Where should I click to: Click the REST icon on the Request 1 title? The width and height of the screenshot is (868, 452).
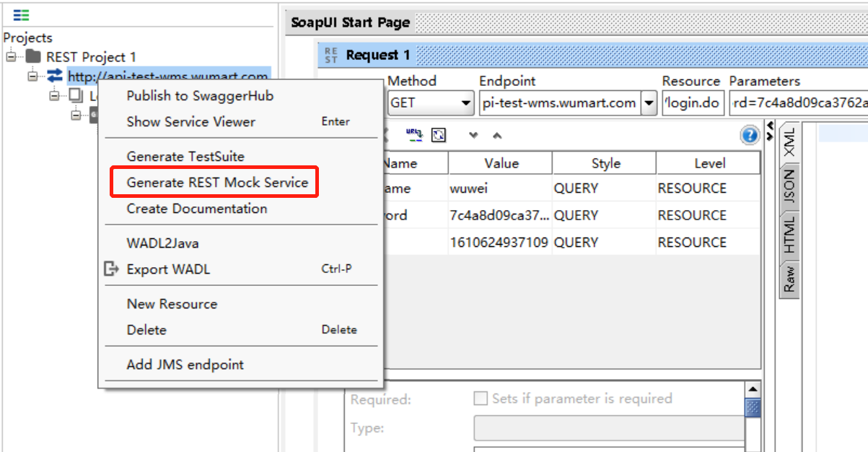tap(331, 55)
